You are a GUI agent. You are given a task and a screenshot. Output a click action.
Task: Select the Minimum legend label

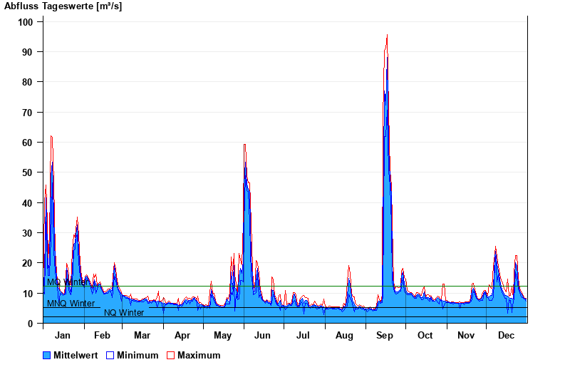tap(138, 356)
